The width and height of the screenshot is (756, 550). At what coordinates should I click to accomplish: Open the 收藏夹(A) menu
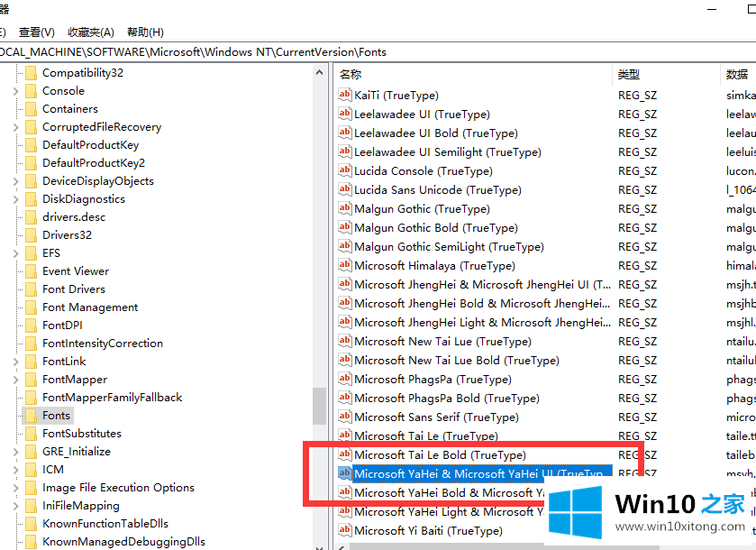[x=91, y=32]
